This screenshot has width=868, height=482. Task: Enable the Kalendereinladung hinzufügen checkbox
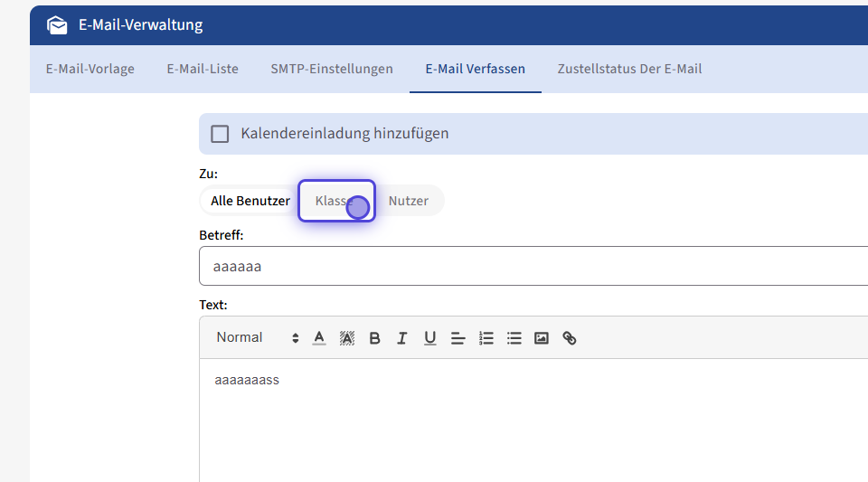220,134
